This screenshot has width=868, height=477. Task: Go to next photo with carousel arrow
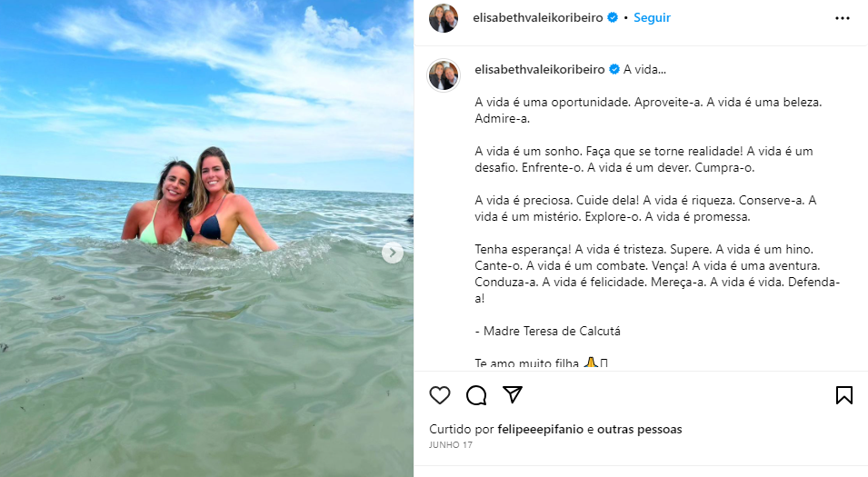pyautogui.click(x=393, y=253)
